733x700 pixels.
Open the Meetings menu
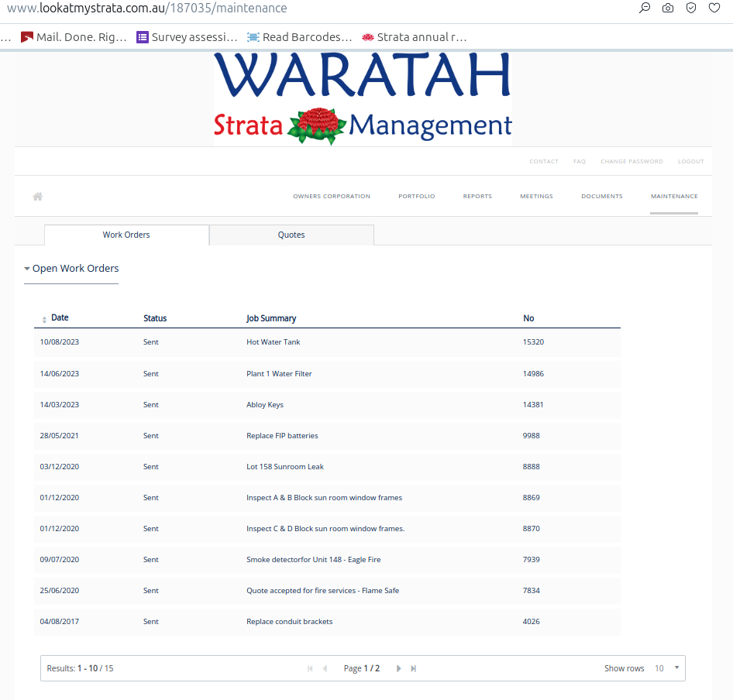tap(536, 196)
